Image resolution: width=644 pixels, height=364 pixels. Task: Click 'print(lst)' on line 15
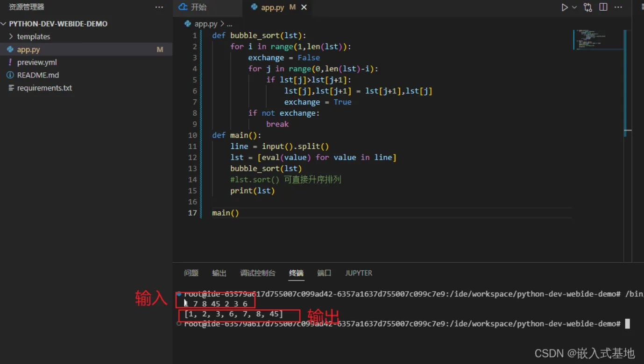(253, 191)
